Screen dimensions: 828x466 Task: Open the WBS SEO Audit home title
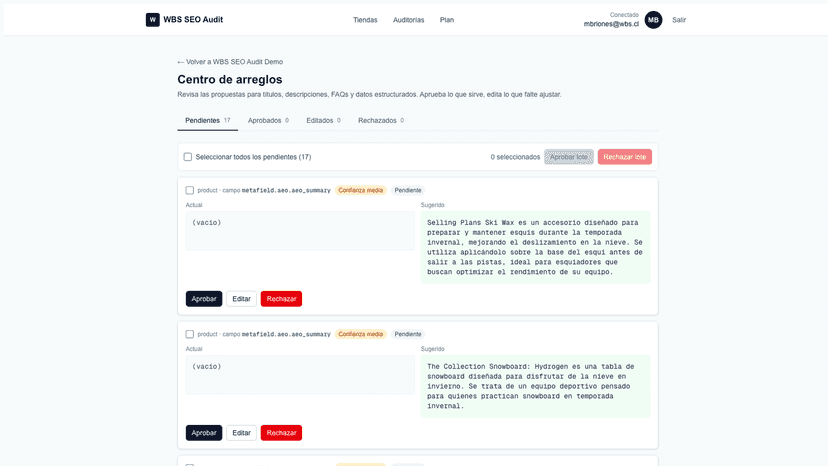point(193,20)
